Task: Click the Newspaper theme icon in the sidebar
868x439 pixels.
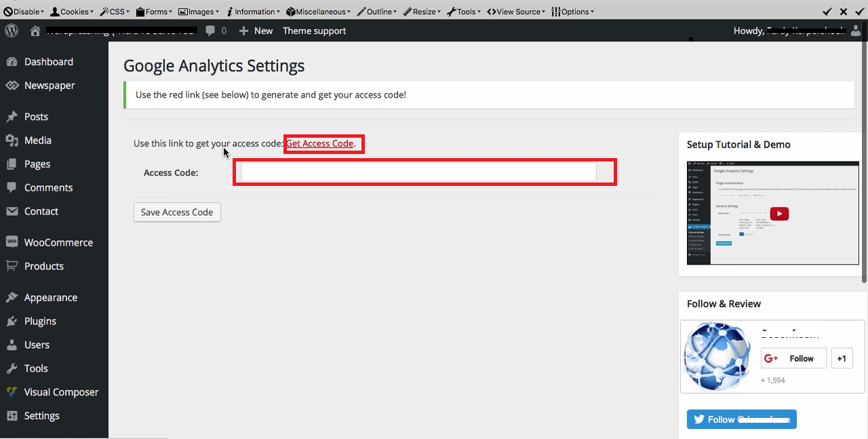Action: pyautogui.click(x=12, y=85)
